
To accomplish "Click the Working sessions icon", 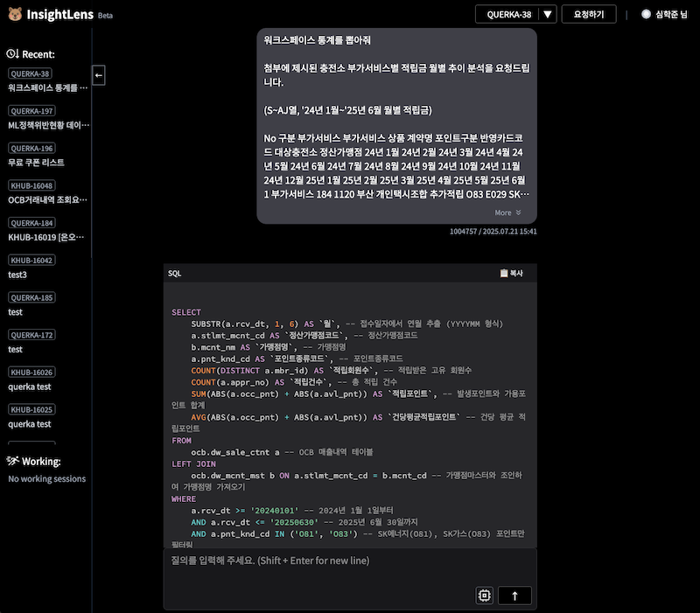I will click(12, 461).
